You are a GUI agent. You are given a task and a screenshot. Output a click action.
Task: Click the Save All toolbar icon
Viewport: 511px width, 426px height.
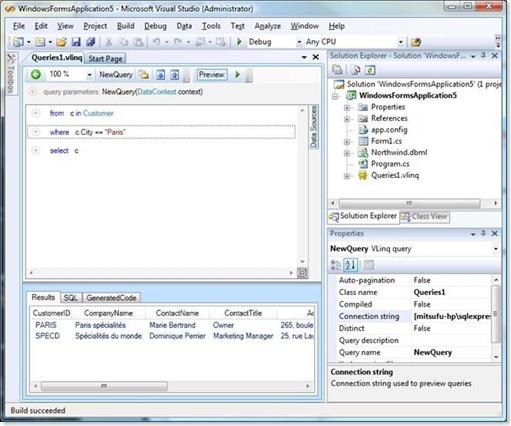[91, 42]
